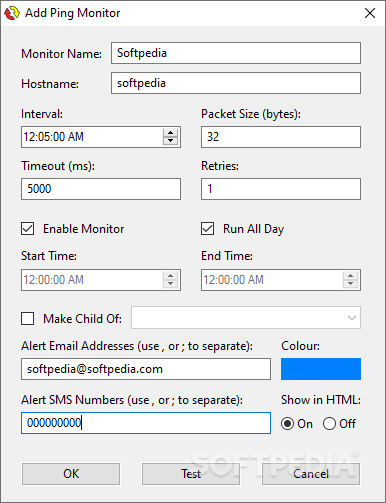Toggle the Run All Day checkbox
The height and width of the screenshot is (503, 386).
pyautogui.click(x=207, y=229)
